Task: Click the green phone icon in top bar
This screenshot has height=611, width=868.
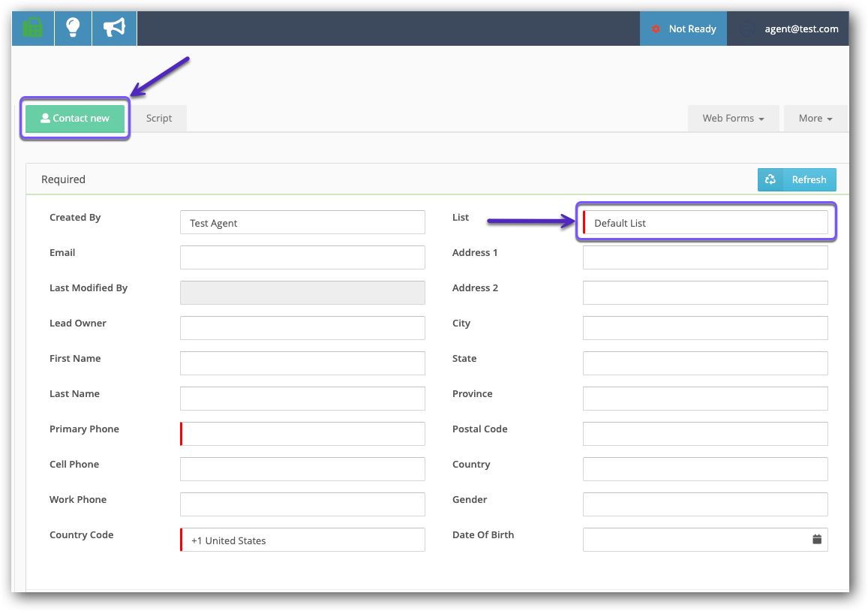Action: (x=32, y=29)
